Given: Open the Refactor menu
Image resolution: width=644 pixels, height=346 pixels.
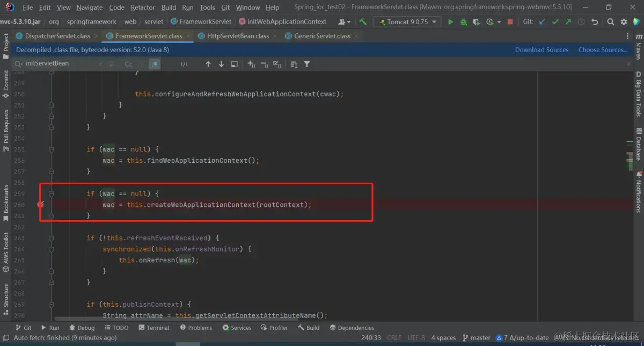Looking at the screenshot, I should (x=143, y=8).
